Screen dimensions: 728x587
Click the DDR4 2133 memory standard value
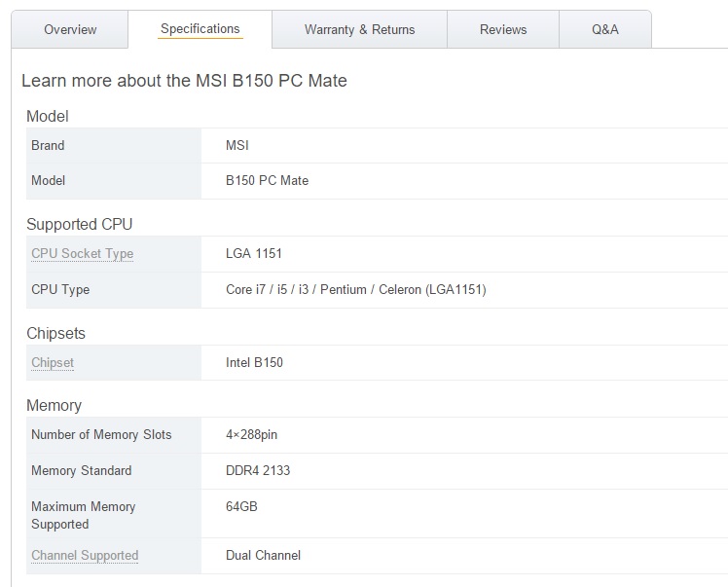coord(258,471)
